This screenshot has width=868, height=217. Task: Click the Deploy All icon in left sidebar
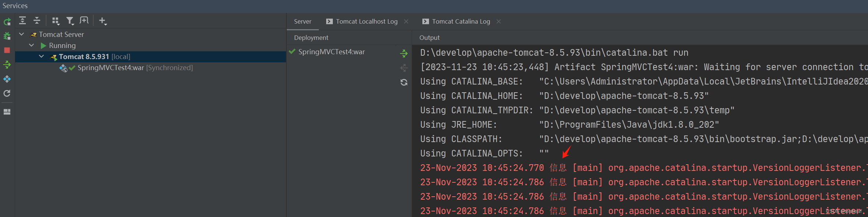tap(7, 65)
